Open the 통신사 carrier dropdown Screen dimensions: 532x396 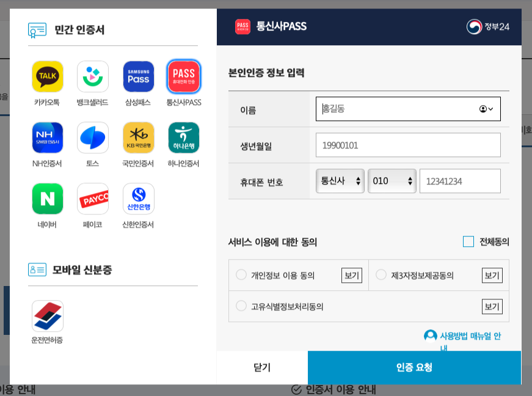click(x=340, y=181)
